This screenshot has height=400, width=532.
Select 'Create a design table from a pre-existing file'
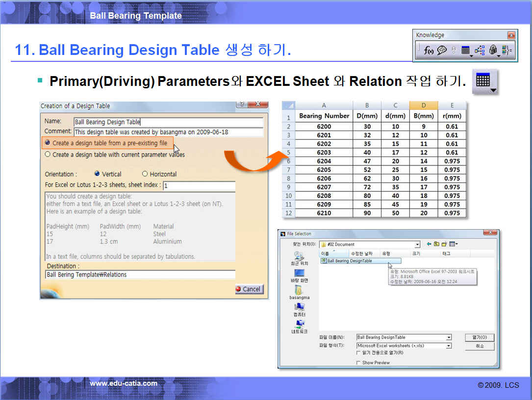48,143
